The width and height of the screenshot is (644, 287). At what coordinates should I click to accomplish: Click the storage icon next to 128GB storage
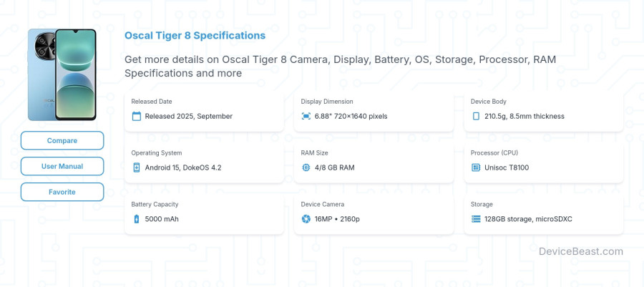point(476,219)
